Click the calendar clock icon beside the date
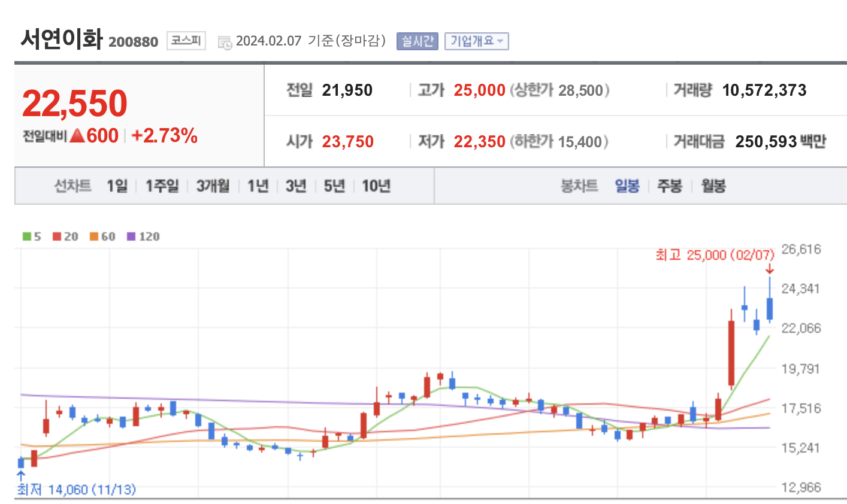Viewport: 847px width, 504px height. tap(225, 42)
